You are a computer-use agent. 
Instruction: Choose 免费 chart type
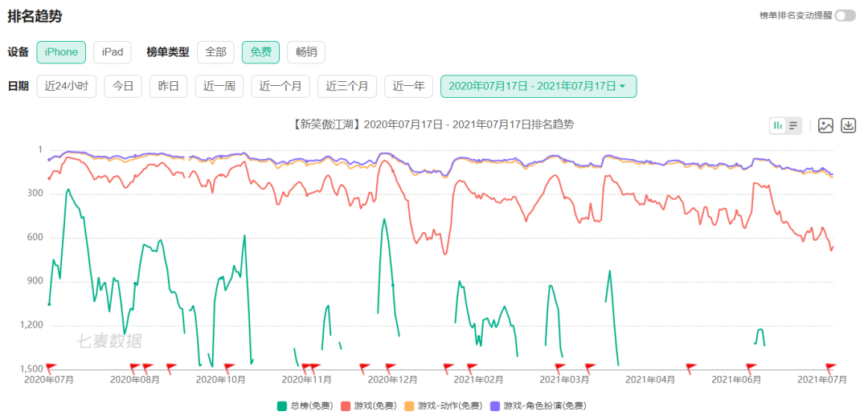tap(260, 52)
